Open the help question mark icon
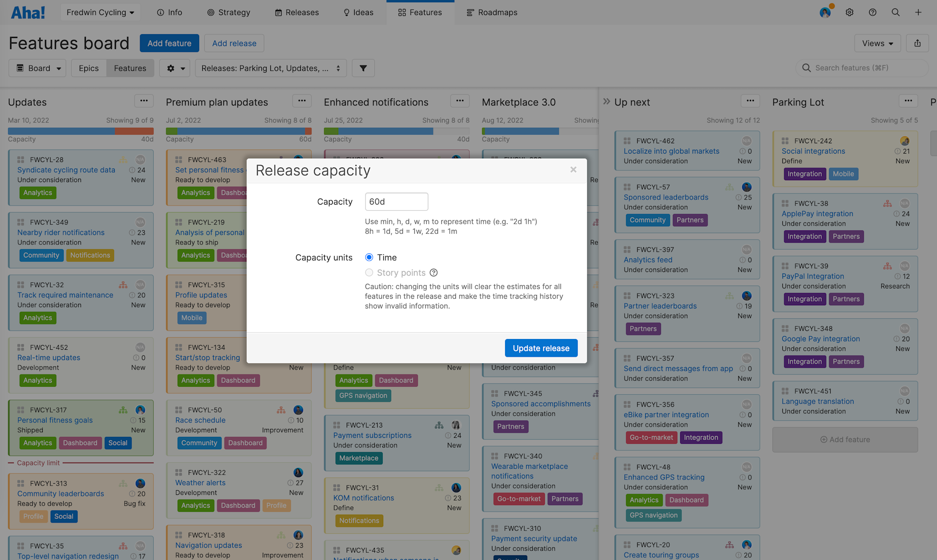The image size is (937, 560). (872, 13)
